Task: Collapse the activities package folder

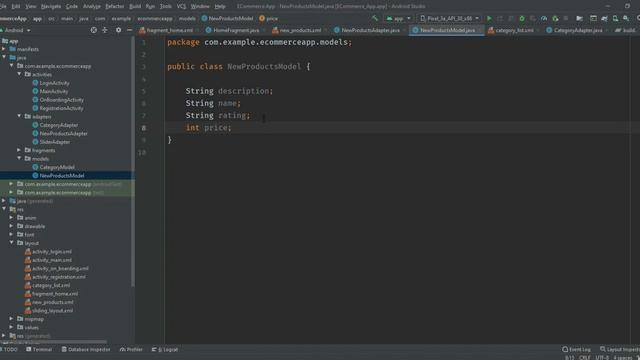Action: (19, 74)
